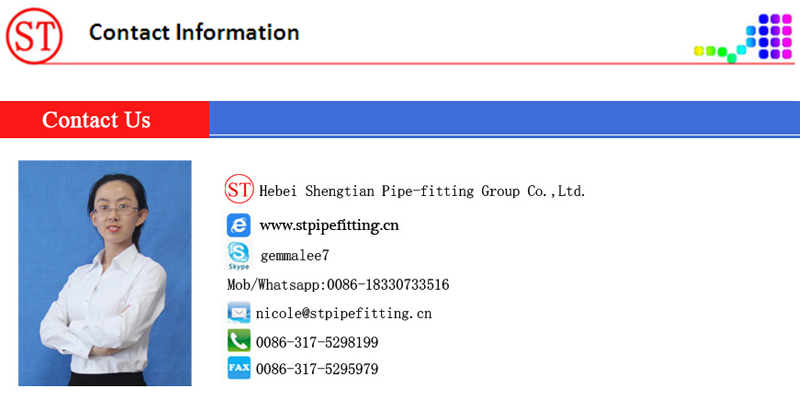The image size is (800, 395).
Task: Click the Internet Explorer website icon
Action: [x=238, y=225]
